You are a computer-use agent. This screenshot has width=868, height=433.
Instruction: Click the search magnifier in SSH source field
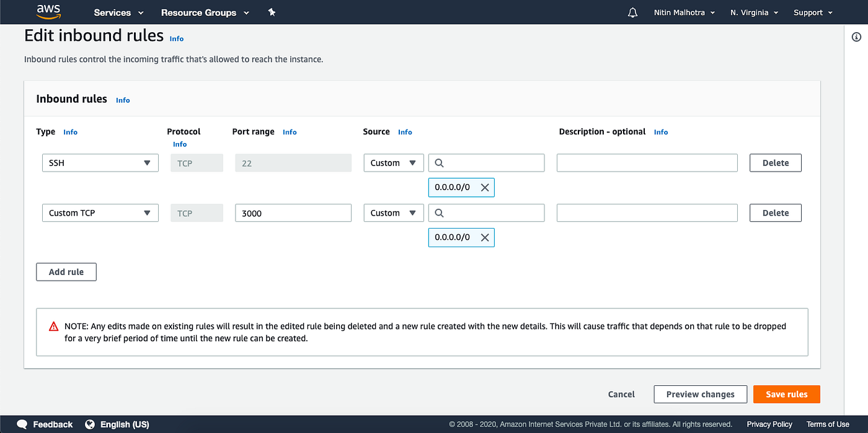tap(439, 162)
